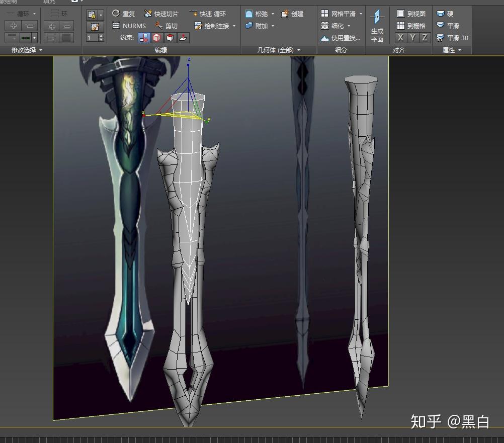Click the shrink ring minus button

coord(67,26)
